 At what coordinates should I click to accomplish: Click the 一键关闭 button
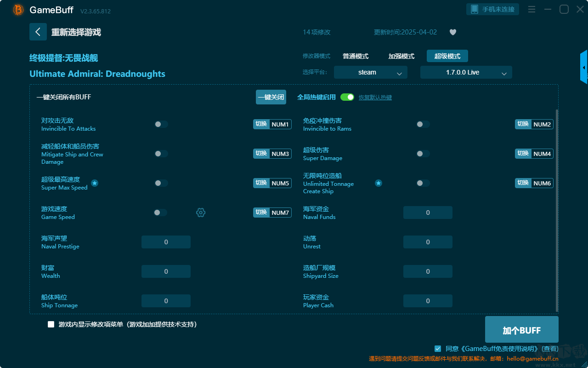(271, 97)
